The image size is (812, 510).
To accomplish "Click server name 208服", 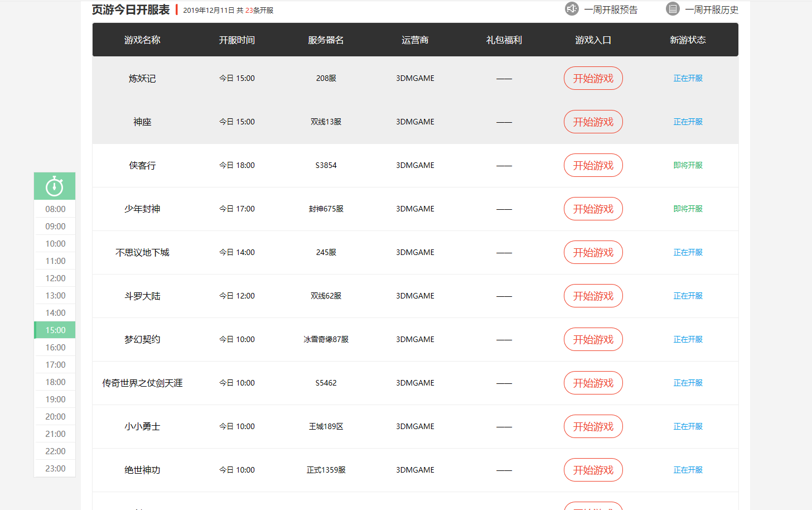I will pos(326,78).
